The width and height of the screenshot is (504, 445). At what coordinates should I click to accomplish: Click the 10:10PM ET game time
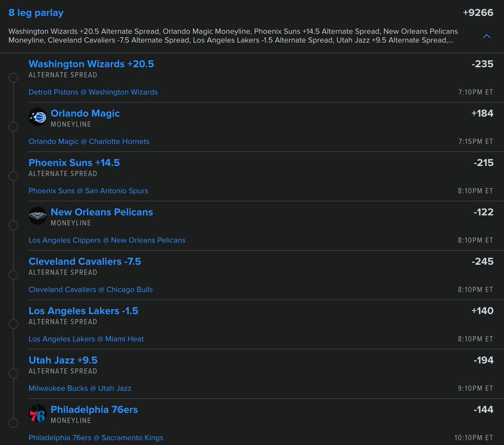(474, 438)
